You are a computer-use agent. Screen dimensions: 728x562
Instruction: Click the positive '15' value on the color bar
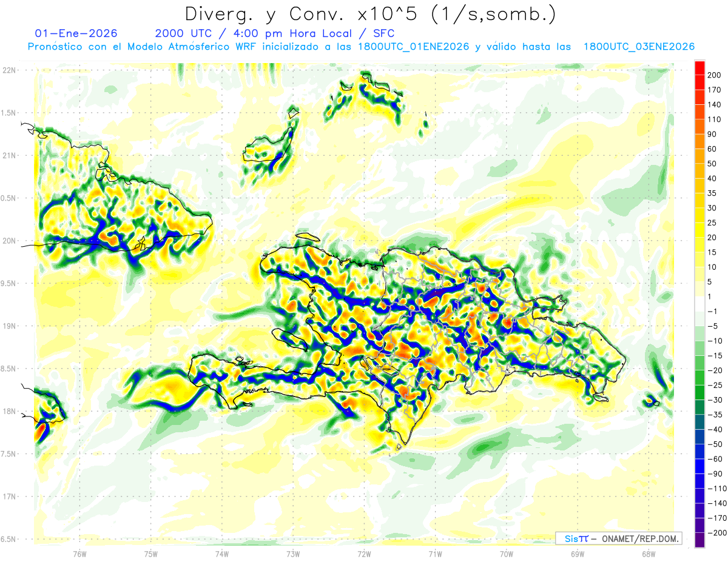tap(713, 252)
